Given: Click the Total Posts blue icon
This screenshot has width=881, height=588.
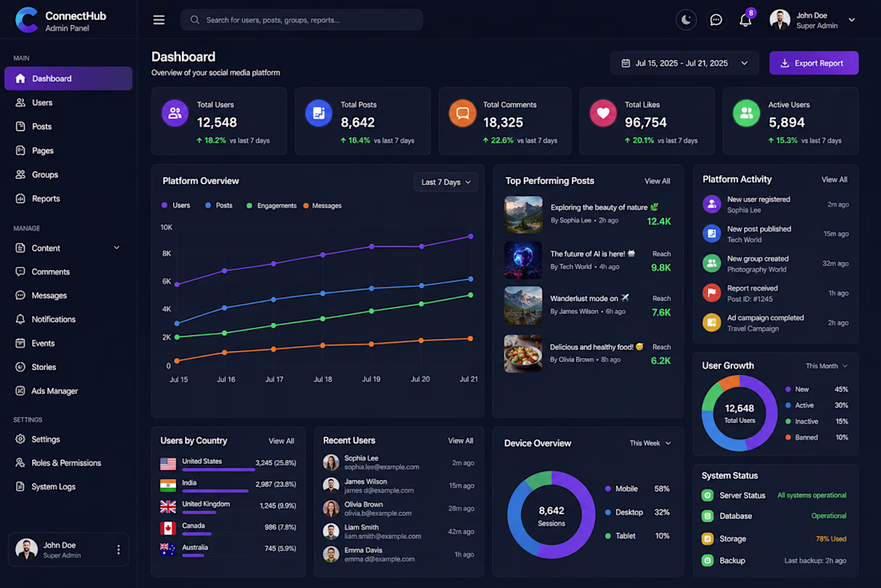Looking at the screenshot, I should click(319, 113).
